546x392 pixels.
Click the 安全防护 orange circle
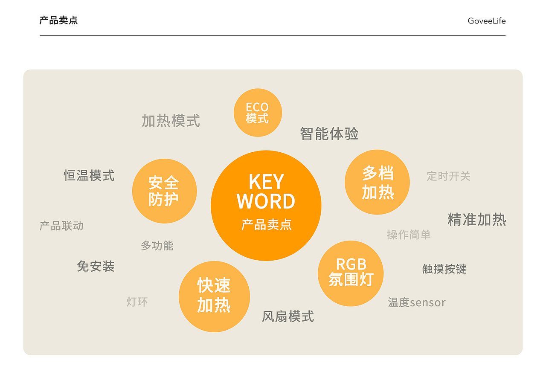pyautogui.click(x=164, y=191)
